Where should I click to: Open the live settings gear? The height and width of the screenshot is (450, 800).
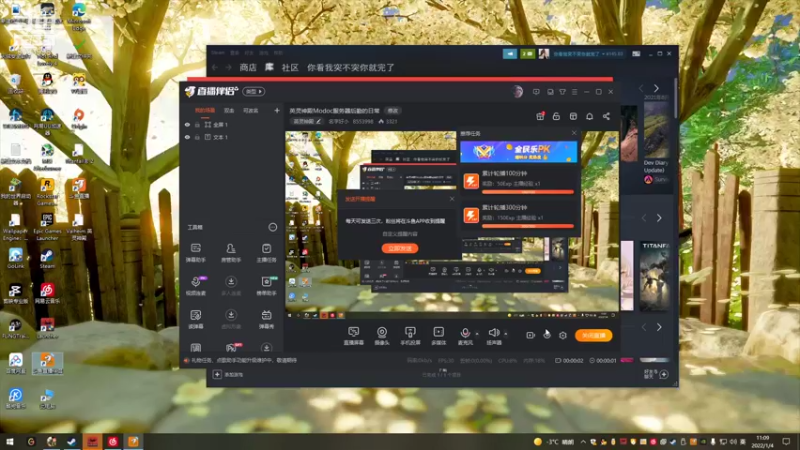coord(563,335)
